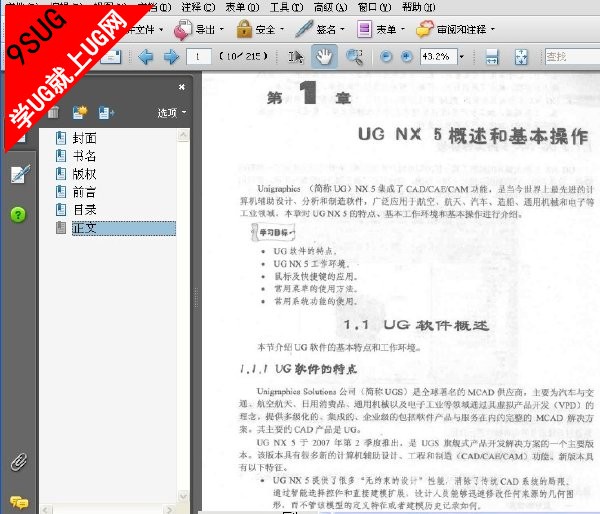600x514 pixels.
Task: Jump to the 版权 bookmark
Action: click(85, 174)
